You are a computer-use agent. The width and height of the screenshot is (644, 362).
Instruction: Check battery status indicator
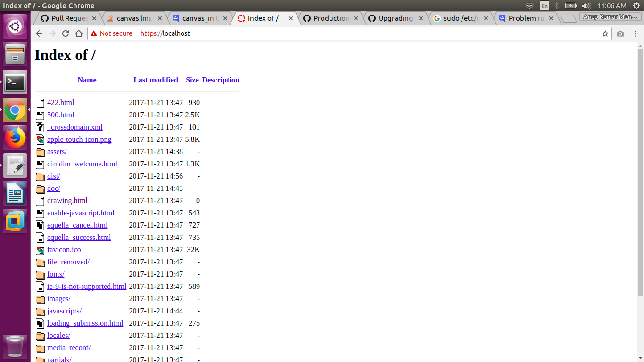[571, 6]
